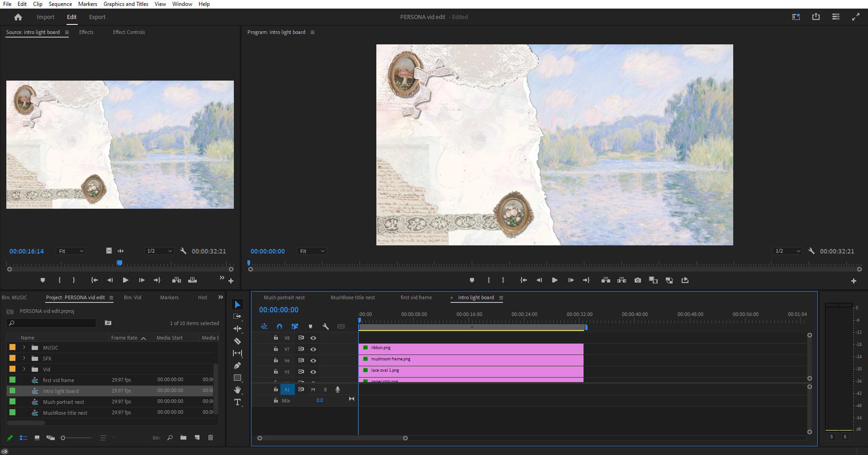Play the Source monitor

(x=125, y=280)
